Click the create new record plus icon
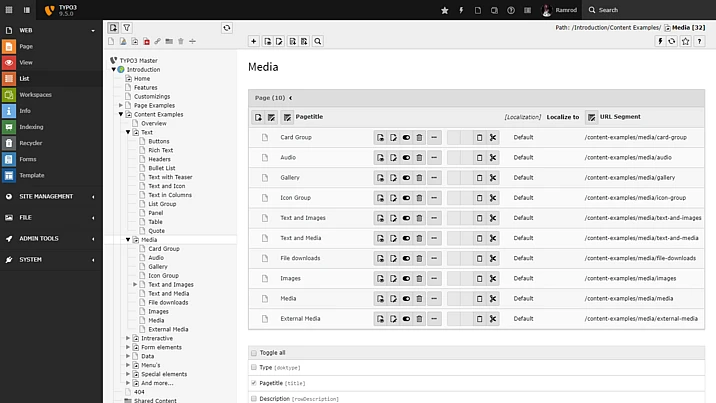The width and height of the screenshot is (716, 403). [x=254, y=41]
